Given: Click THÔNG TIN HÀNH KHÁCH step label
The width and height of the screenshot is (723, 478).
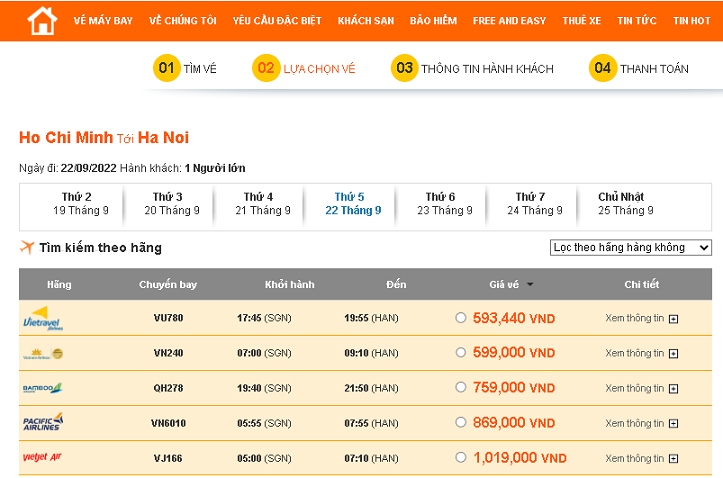Looking at the screenshot, I should (x=487, y=69).
